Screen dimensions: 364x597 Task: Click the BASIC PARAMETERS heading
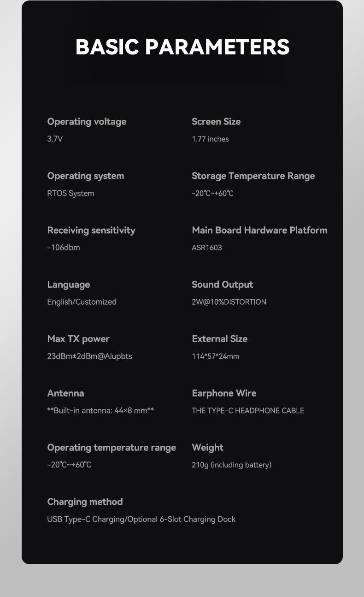[182, 47]
